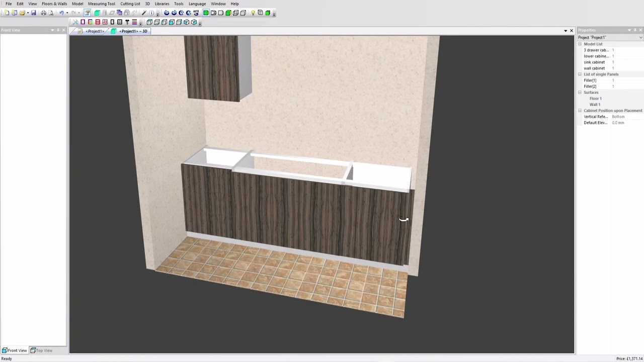Collapse the Model List section
Screen dimensions: 644x362
[x=580, y=44]
